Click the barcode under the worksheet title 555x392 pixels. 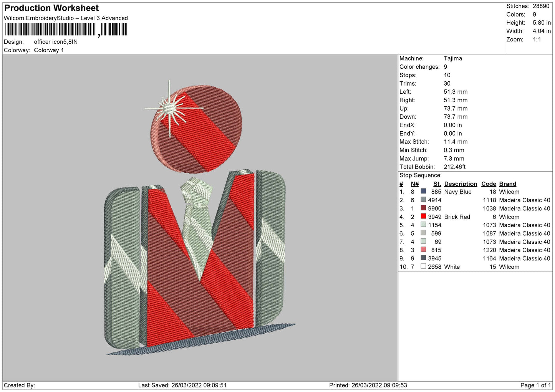click(x=66, y=30)
